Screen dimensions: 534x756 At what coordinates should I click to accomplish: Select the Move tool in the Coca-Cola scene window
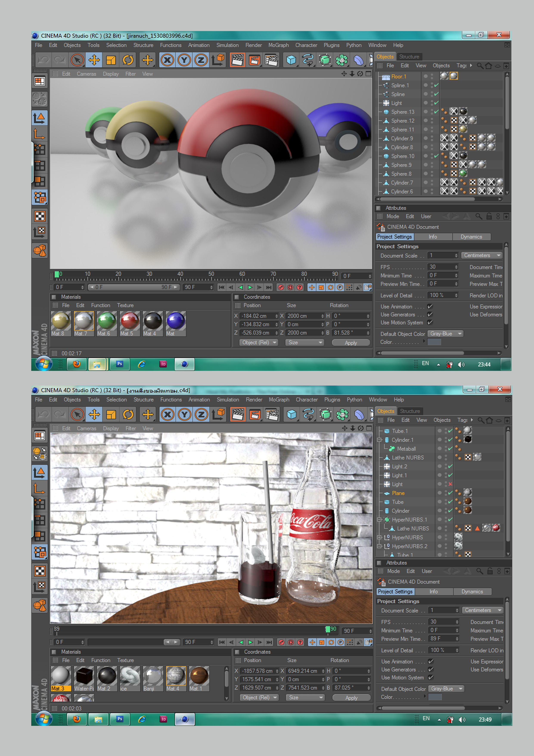95,415
